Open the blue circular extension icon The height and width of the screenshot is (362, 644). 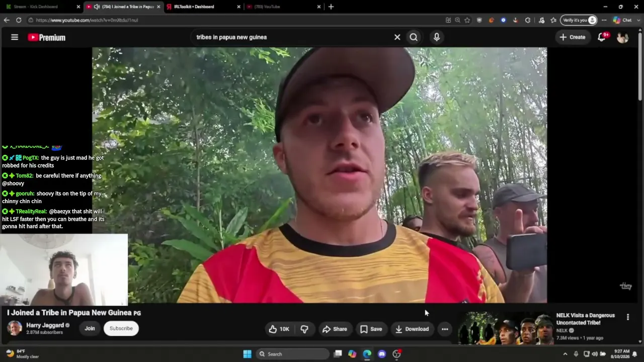[x=503, y=20]
